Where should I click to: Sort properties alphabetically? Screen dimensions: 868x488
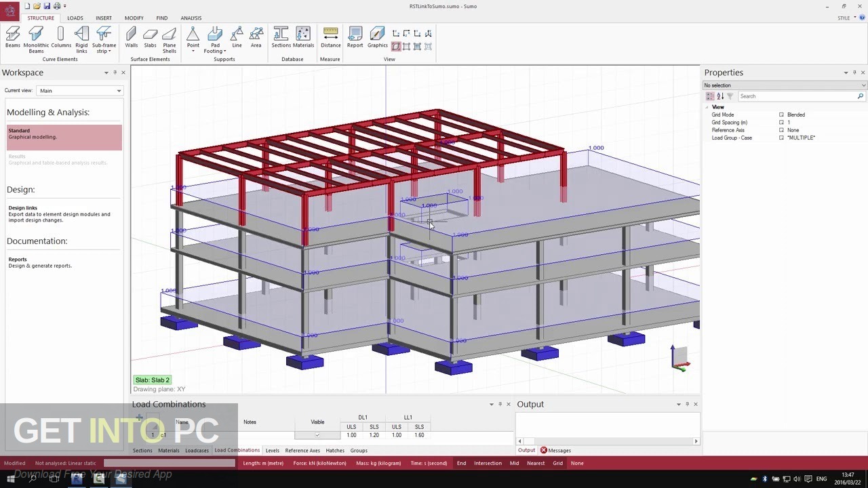pos(720,96)
